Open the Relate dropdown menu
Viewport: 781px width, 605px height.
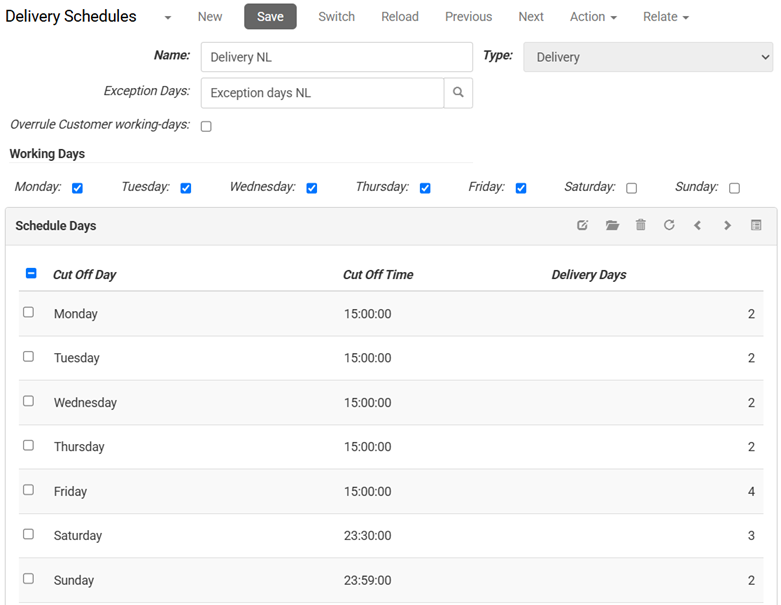tap(665, 17)
